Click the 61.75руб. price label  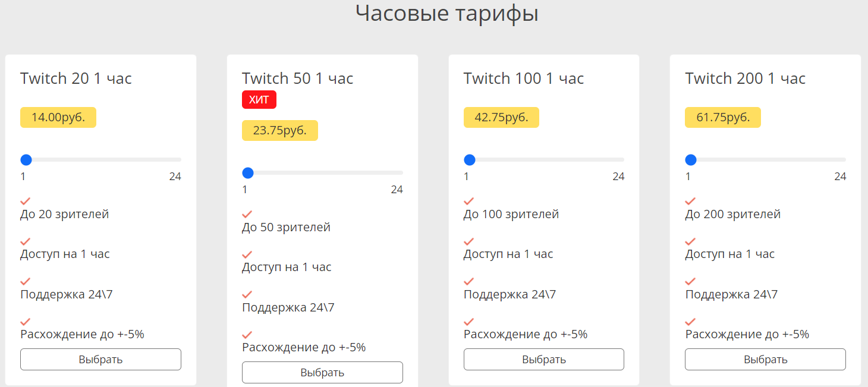click(x=722, y=118)
